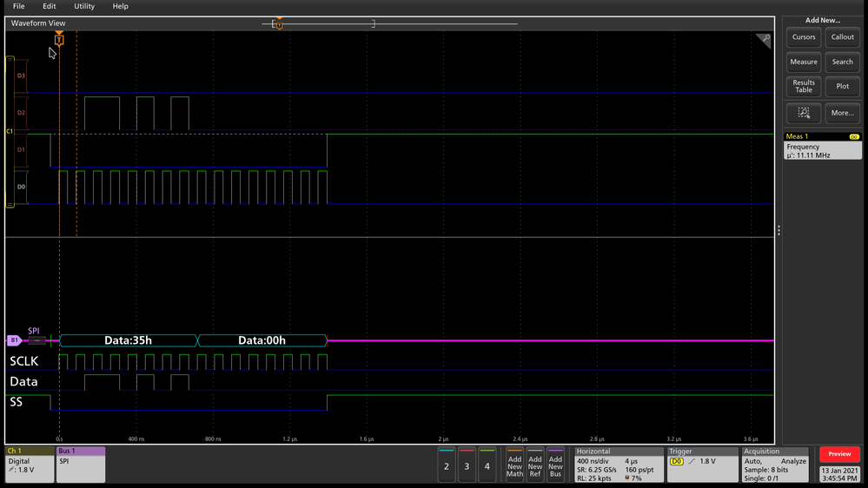Click the D0 digital channel label
Image resolution: width=868 pixels, height=488 pixels.
point(21,187)
